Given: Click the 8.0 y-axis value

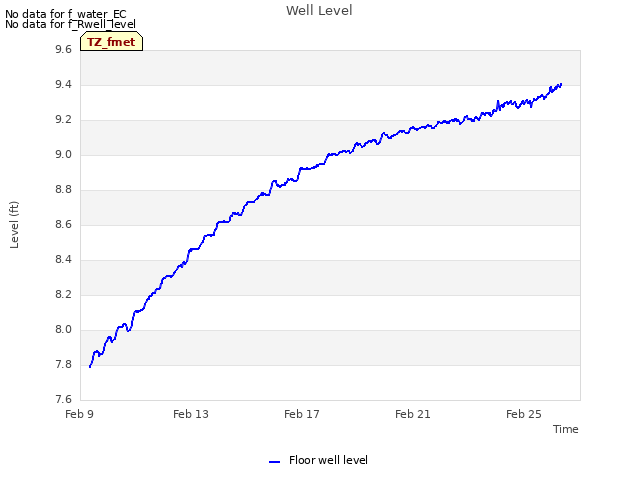Looking at the screenshot, I should click(x=63, y=330).
